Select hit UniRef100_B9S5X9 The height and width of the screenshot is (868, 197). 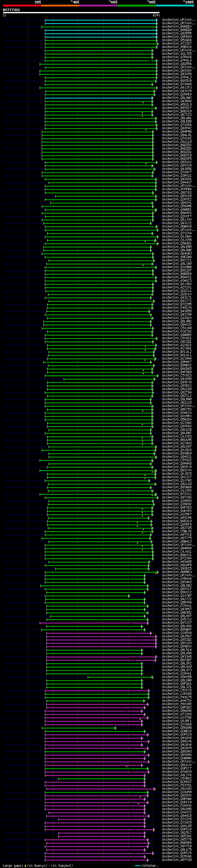click(176, 81)
